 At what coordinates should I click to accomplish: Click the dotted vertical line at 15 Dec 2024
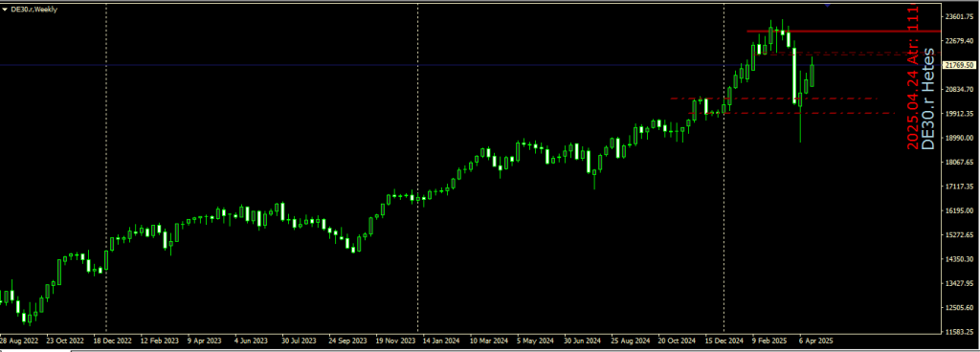724,167
